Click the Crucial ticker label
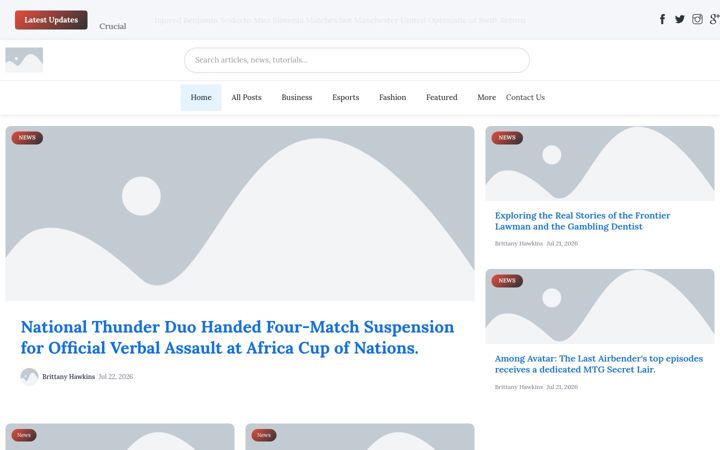This screenshot has height=450, width=720. click(112, 26)
